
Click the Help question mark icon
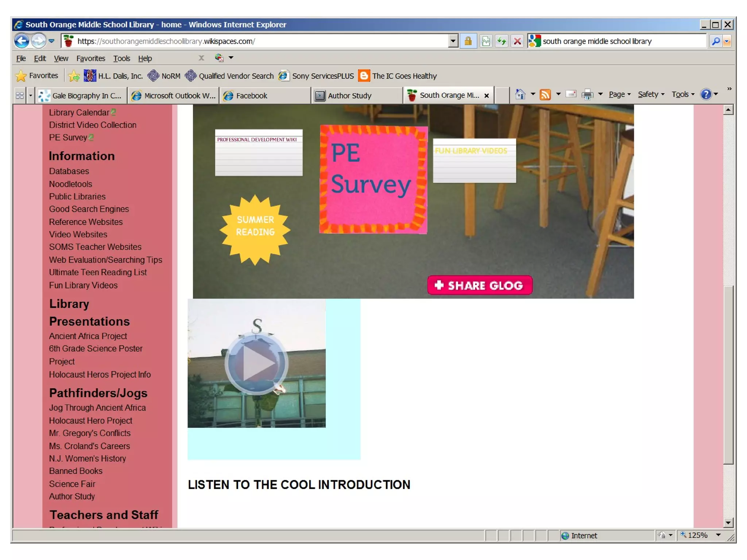[x=706, y=94]
